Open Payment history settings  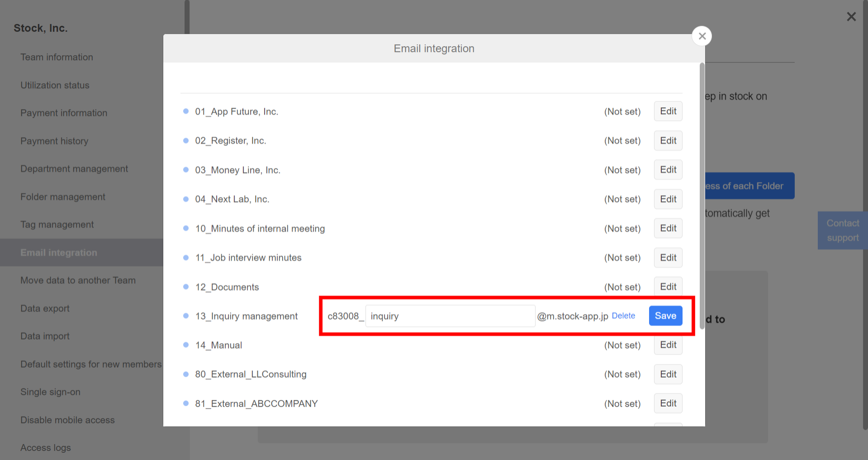[54, 141]
